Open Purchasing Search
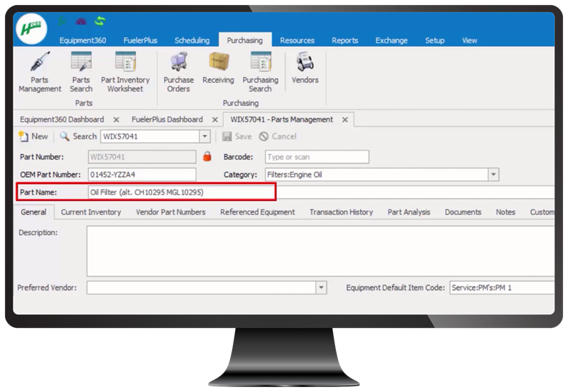Viewport: 568px width, 392px height. (261, 72)
